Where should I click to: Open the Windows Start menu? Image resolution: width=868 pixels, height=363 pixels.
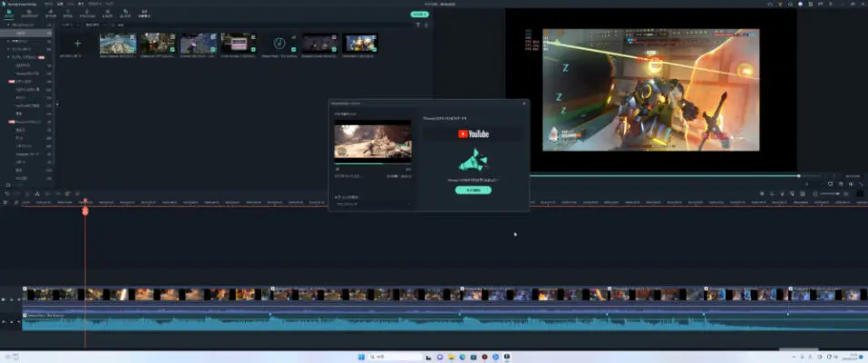click(362, 357)
